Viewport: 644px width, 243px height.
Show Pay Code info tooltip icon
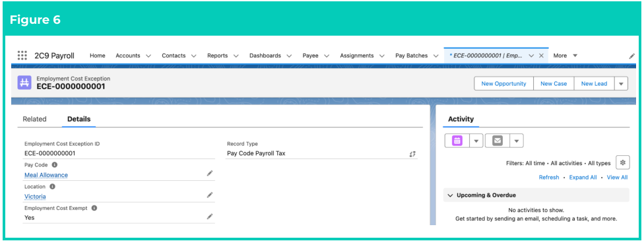(x=55, y=165)
